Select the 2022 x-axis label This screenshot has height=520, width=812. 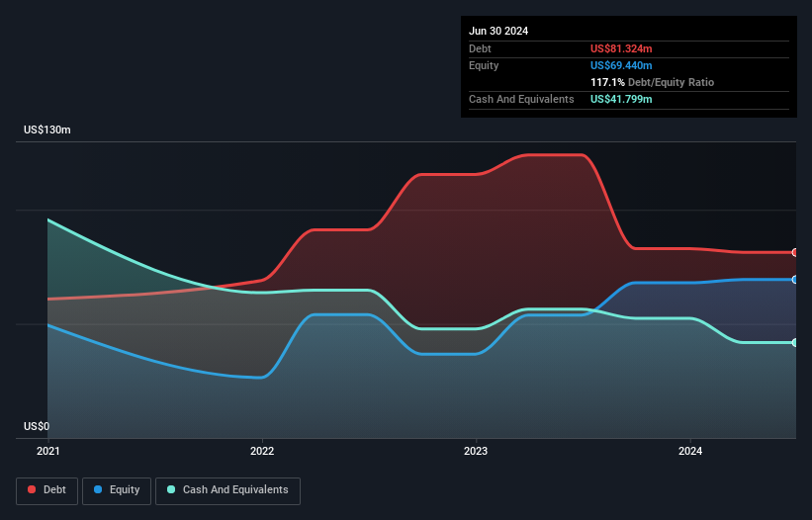pyautogui.click(x=262, y=451)
